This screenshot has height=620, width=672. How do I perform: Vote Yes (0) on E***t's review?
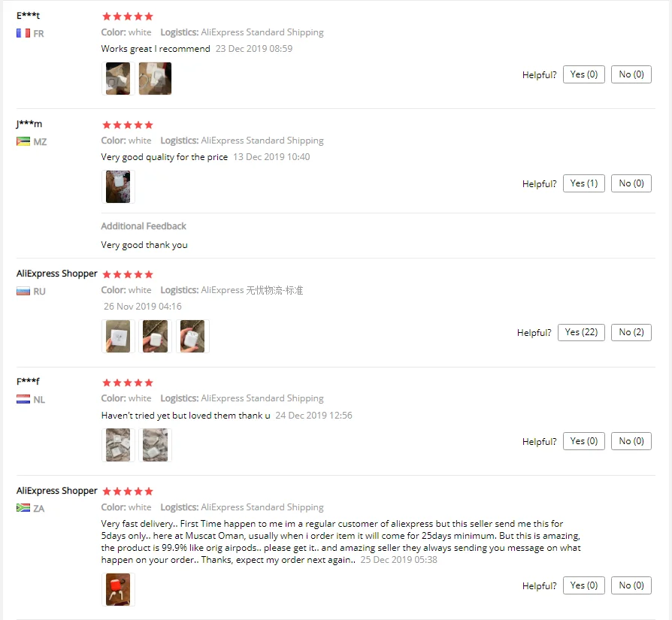(x=584, y=74)
